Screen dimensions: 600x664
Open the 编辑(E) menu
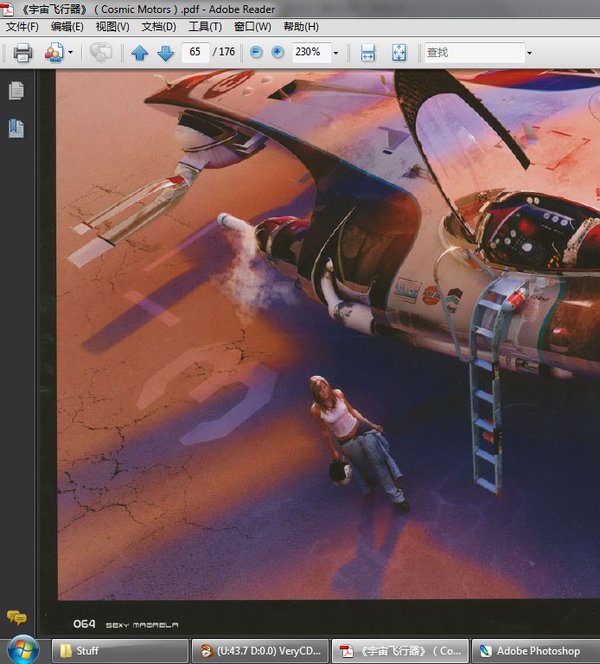point(67,27)
